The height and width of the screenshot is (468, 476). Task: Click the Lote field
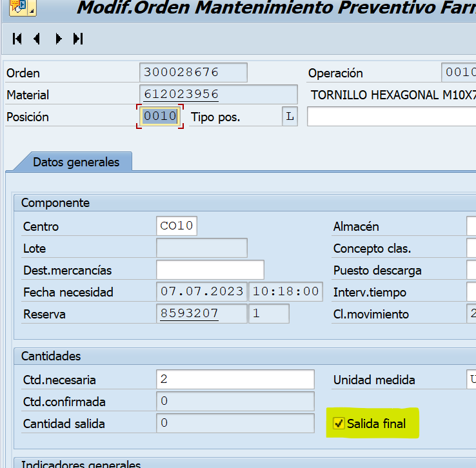tap(201, 248)
